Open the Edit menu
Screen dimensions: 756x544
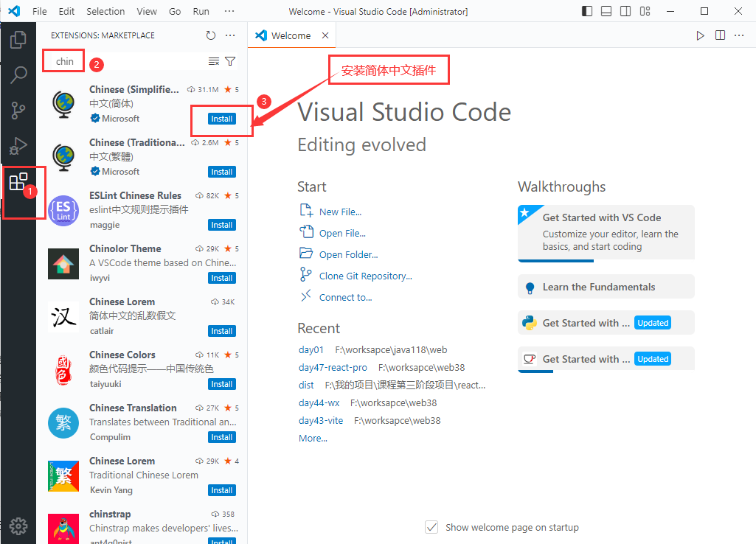pos(66,11)
